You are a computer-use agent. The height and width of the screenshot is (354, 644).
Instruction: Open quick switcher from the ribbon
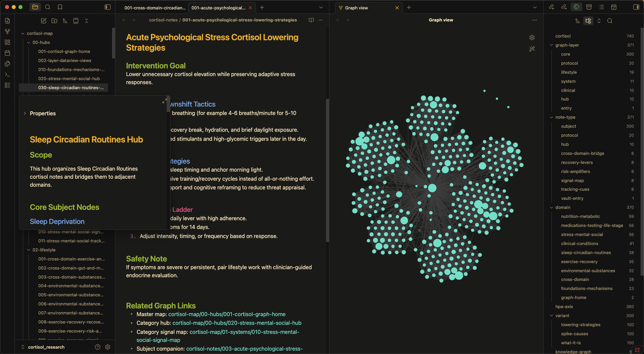coord(7,21)
